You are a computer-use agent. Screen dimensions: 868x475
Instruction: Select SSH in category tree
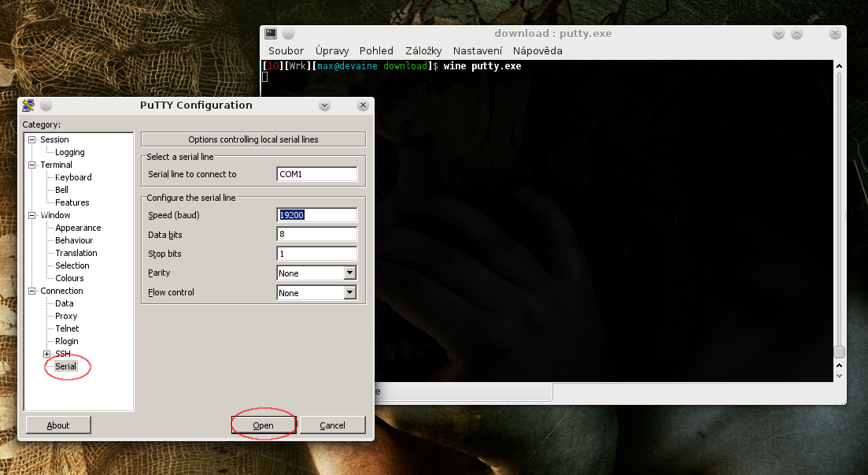pos(62,354)
